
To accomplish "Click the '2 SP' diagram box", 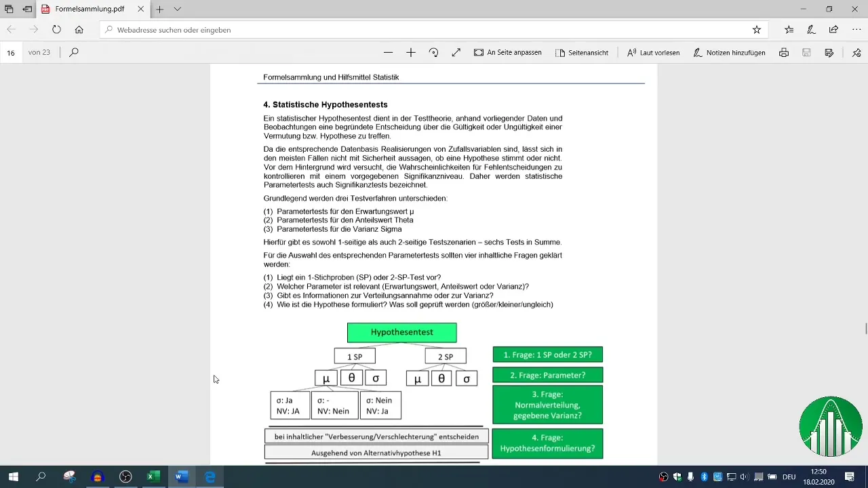I will pos(445,357).
